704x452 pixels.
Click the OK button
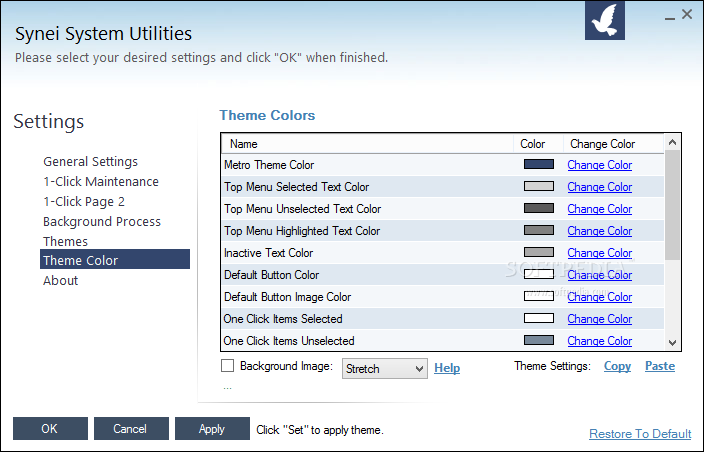point(50,429)
